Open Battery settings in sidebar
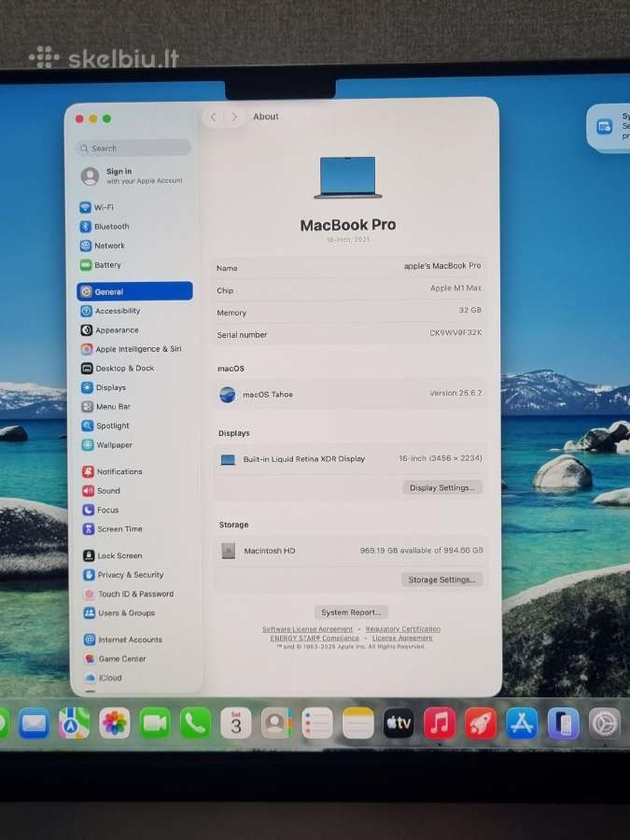The image size is (630, 840). click(101, 265)
